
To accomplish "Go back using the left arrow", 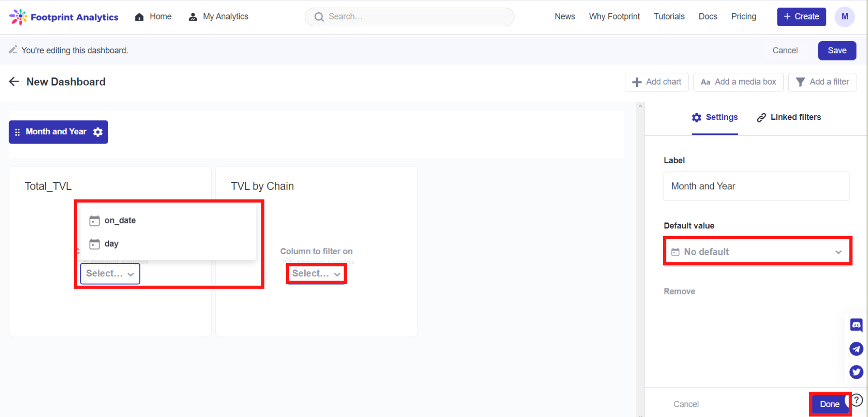I will [14, 81].
